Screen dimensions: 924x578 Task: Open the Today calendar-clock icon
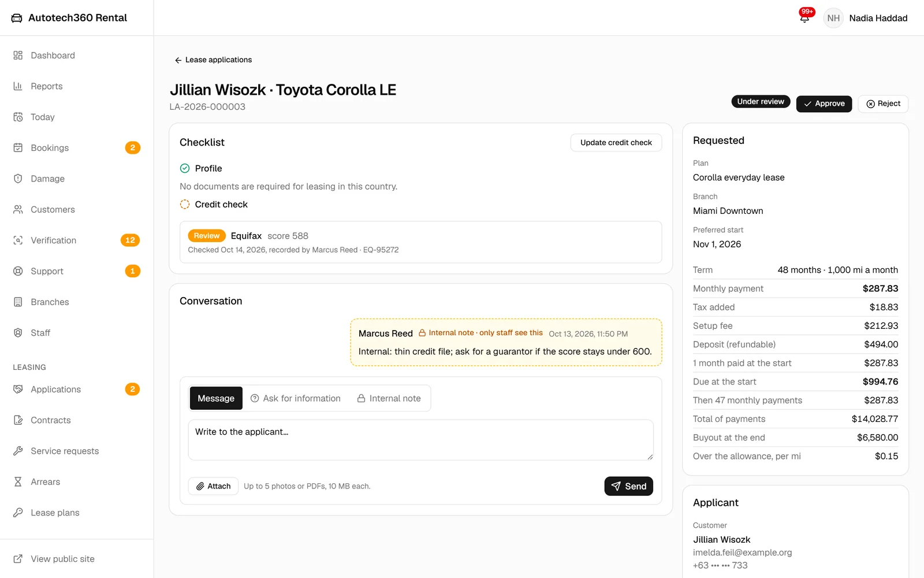pyautogui.click(x=18, y=117)
